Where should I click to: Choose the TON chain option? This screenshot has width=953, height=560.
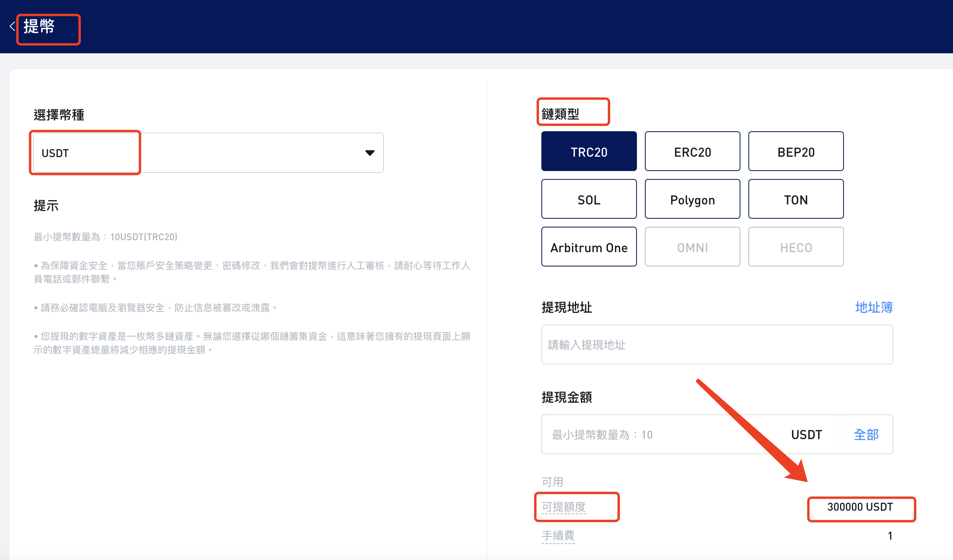[796, 199]
